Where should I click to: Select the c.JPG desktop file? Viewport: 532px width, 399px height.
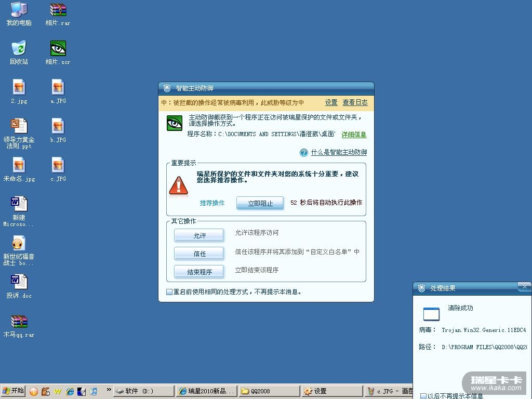(58, 170)
